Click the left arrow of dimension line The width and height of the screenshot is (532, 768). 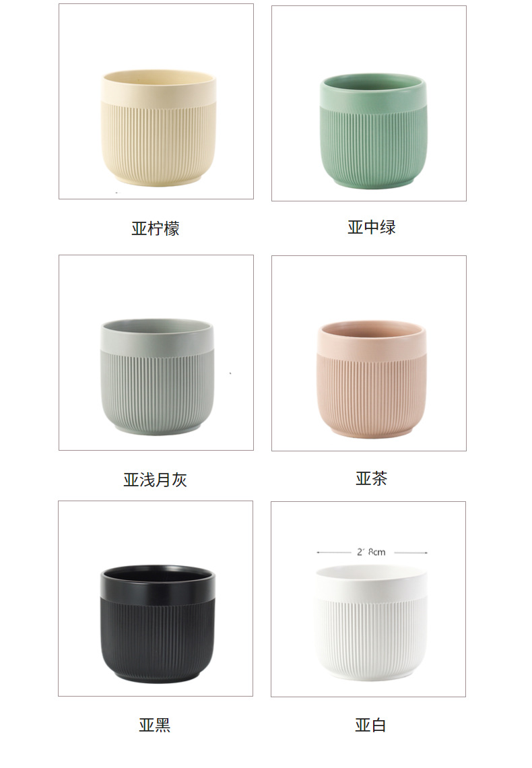point(319,552)
